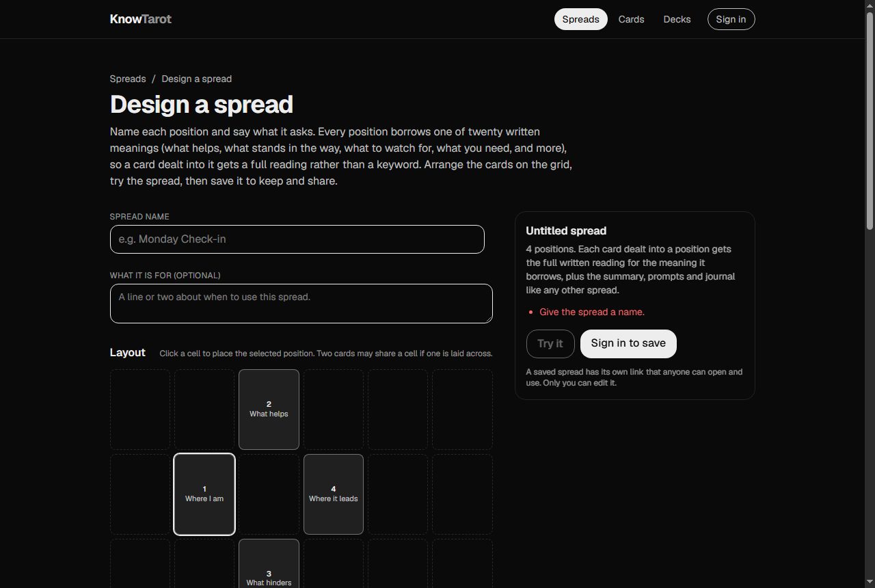Switch to the Decks nav tab
Image resolution: width=875 pixels, height=588 pixels.
tap(677, 19)
